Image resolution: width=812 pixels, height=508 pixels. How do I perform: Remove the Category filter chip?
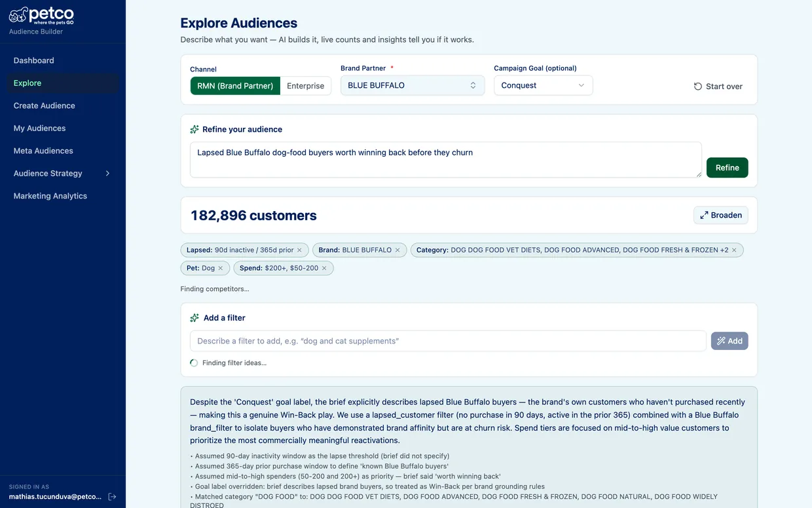(x=734, y=250)
